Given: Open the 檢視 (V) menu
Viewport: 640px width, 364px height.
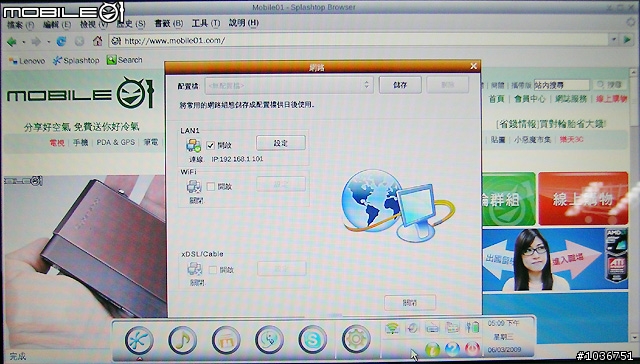Looking at the screenshot, I should click(x=94, y=24).
